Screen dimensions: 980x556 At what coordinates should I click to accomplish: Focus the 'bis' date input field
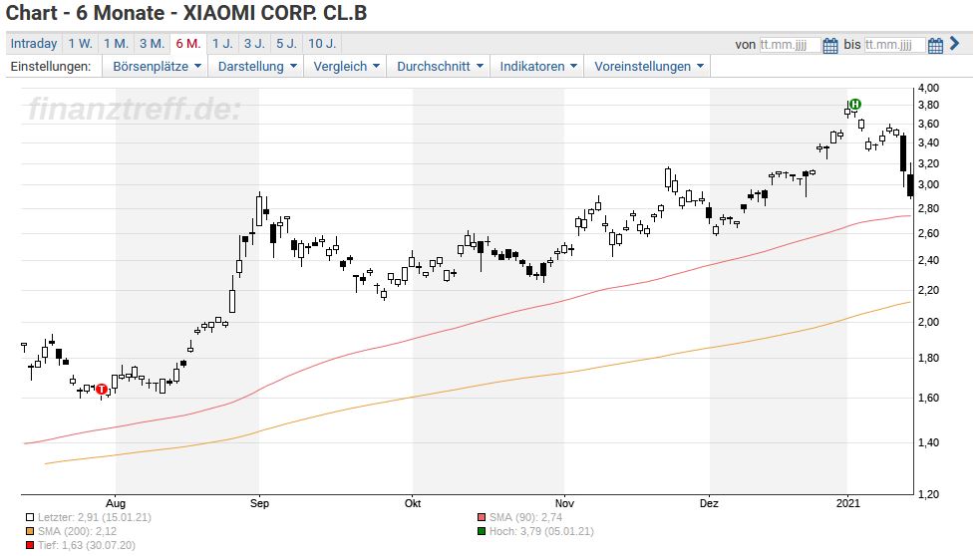point(894,45)
